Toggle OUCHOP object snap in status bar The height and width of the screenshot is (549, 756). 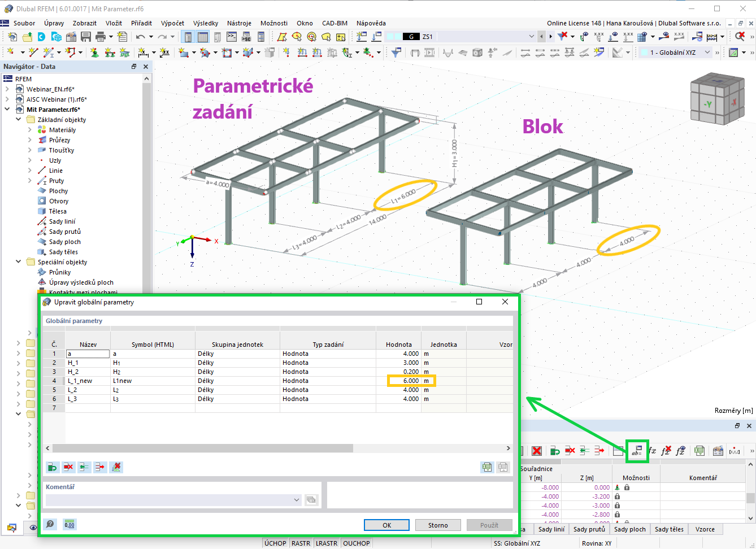357,543
